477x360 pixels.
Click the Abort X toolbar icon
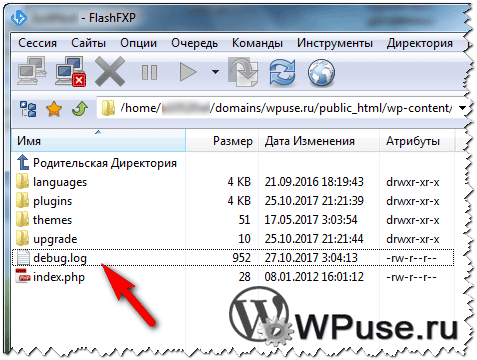(110, 71)
